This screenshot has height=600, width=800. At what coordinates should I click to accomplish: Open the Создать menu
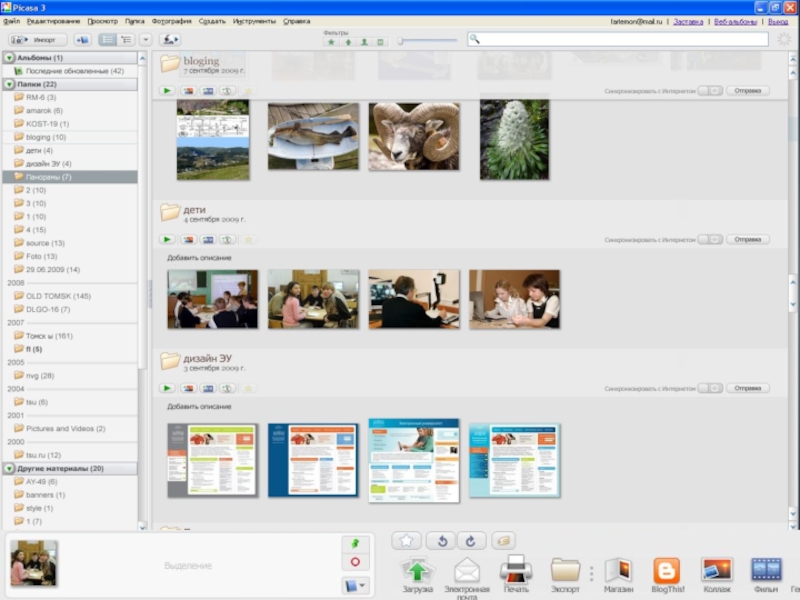[x=212, y=21]
